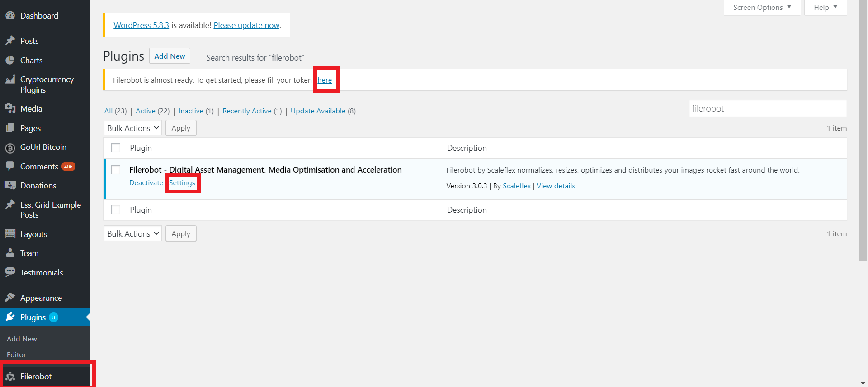The height and width of the screenshot is (387, 868).
Task: Open the 406 pending comments badge
Action: pyautogui.click(x=68, y=167)
